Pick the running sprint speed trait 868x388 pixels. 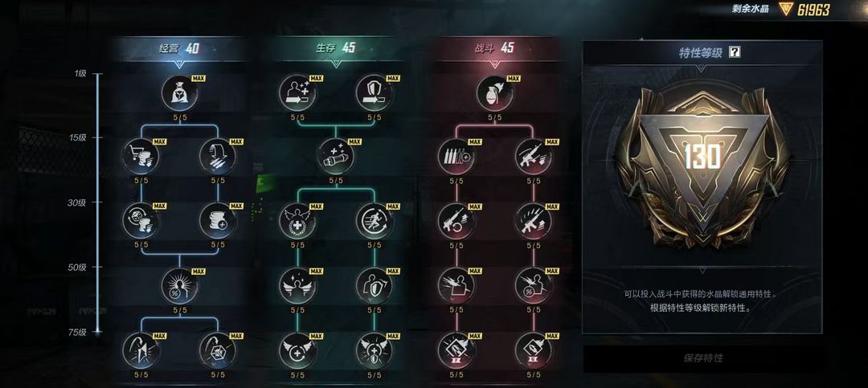tap(375, 220)
